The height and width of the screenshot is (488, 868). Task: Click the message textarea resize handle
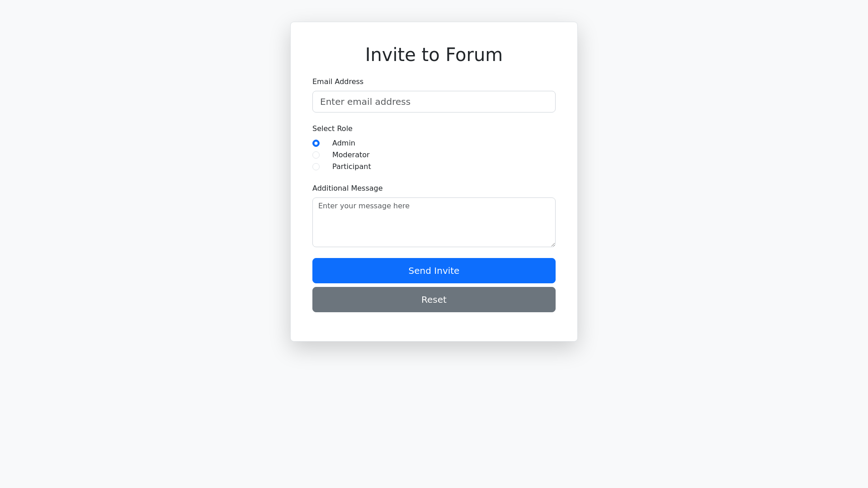coord(553,244)
